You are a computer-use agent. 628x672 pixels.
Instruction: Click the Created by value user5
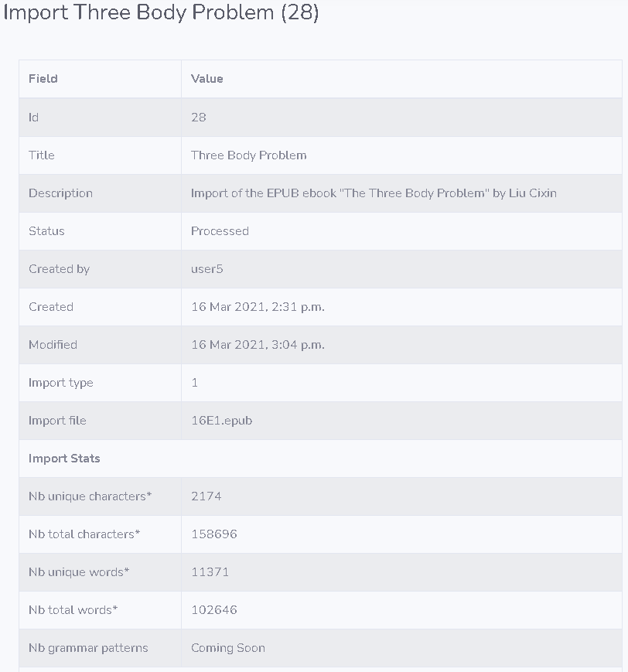coord(207,269)
